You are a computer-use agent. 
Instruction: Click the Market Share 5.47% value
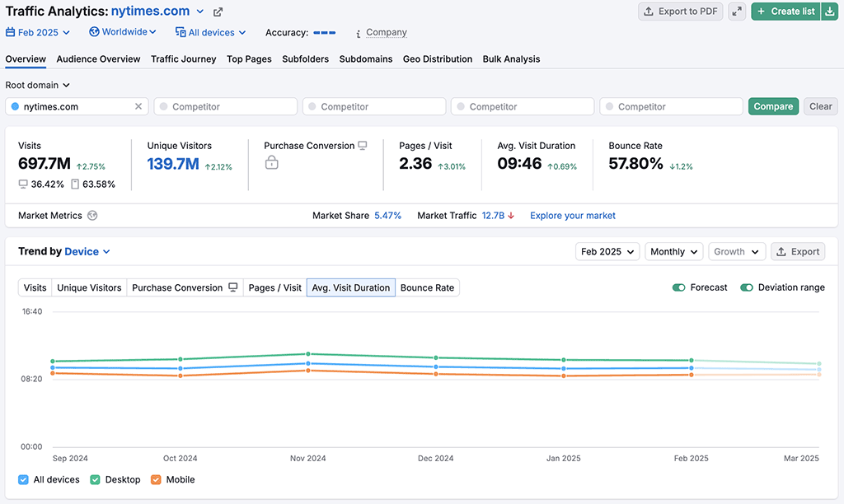(x=388, y=216)
